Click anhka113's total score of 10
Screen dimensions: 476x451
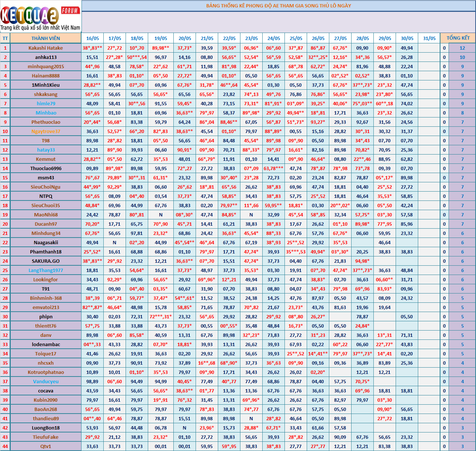click(x=462, y=57)
